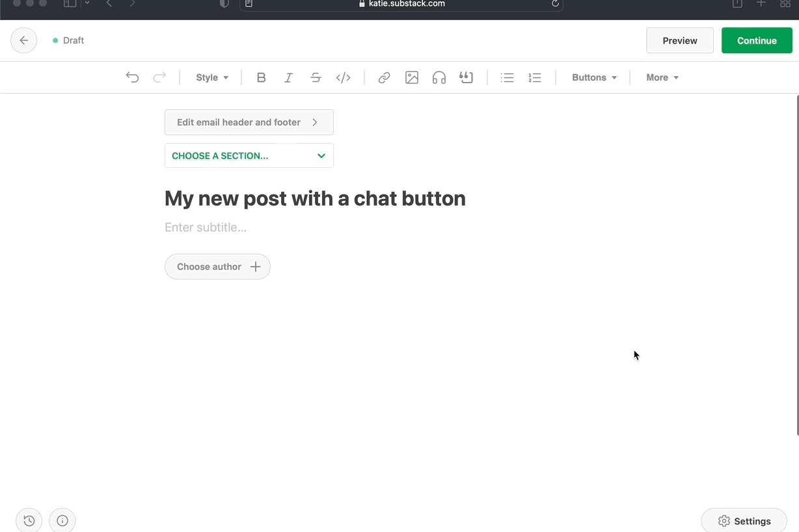Viewport: 799px width, 532px height.
Task: Open the Buttons dropdown
Action: tap(593, 77)
